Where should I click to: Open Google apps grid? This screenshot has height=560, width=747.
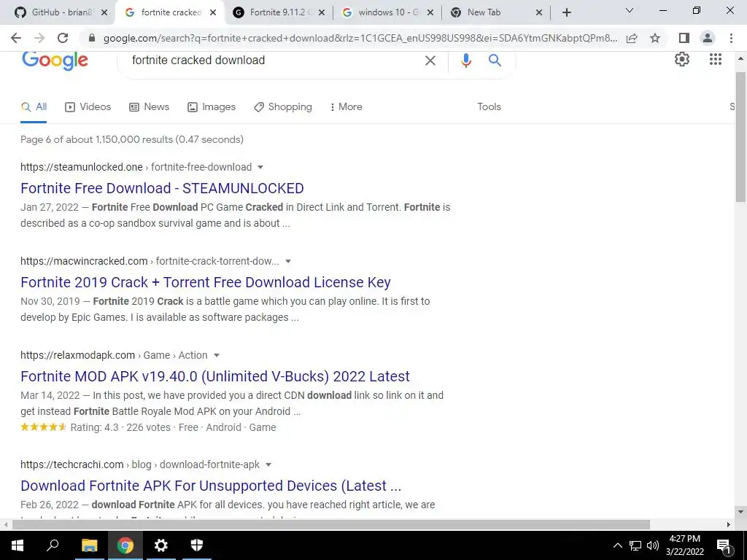[x=716, y=60]
